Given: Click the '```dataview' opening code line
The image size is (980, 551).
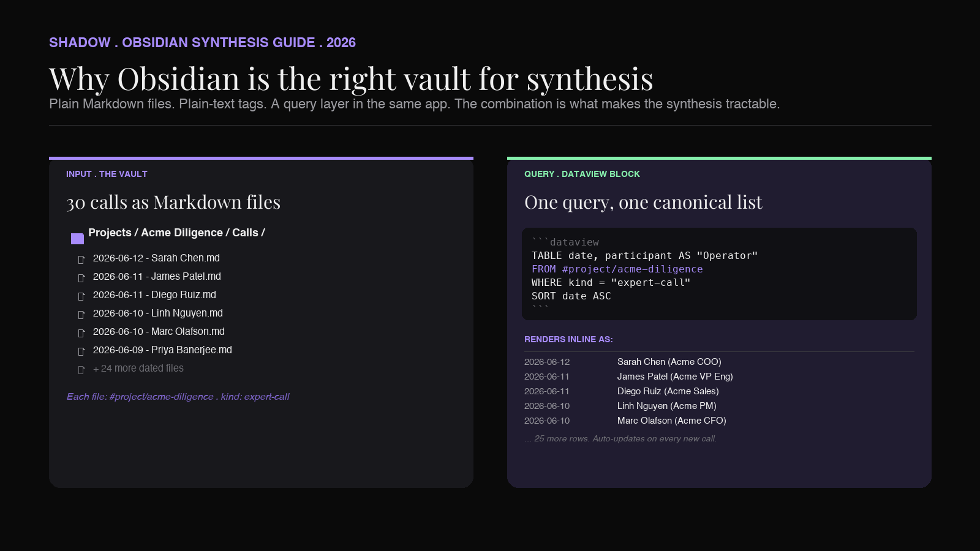Looking at the screenshot, I should 565,242.
